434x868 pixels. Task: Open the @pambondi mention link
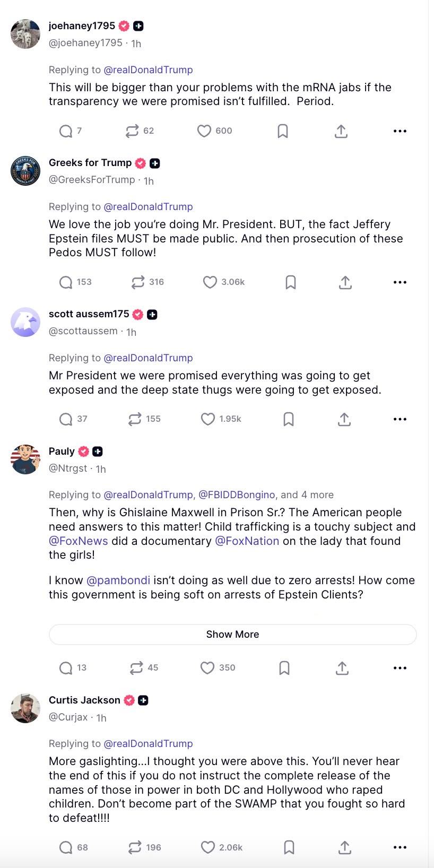(118, 580)
